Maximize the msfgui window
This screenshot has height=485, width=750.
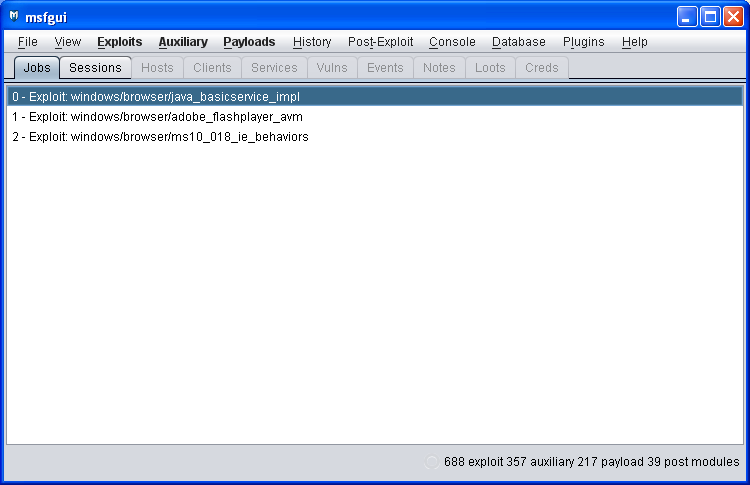tap(710, 17)
